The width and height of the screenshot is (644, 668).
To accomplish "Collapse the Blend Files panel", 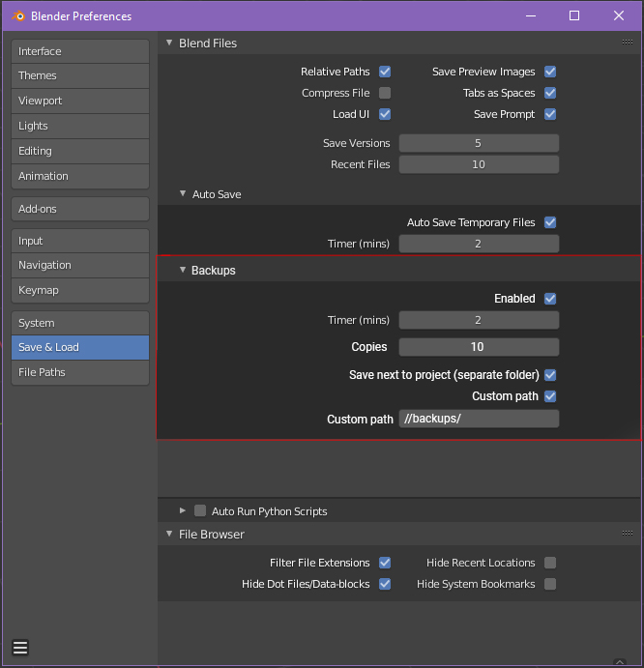I will (169, 43).
